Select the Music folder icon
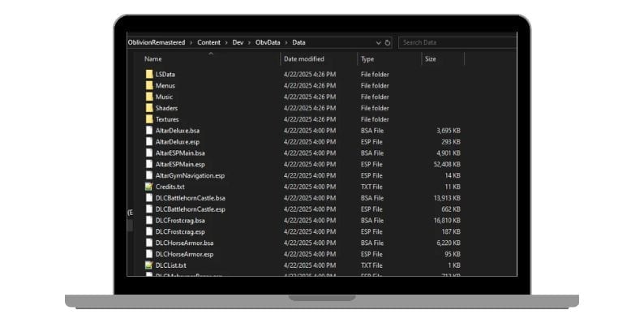Image resolution: width=644 pixels, height=323 pixels. tap(149, 97)
